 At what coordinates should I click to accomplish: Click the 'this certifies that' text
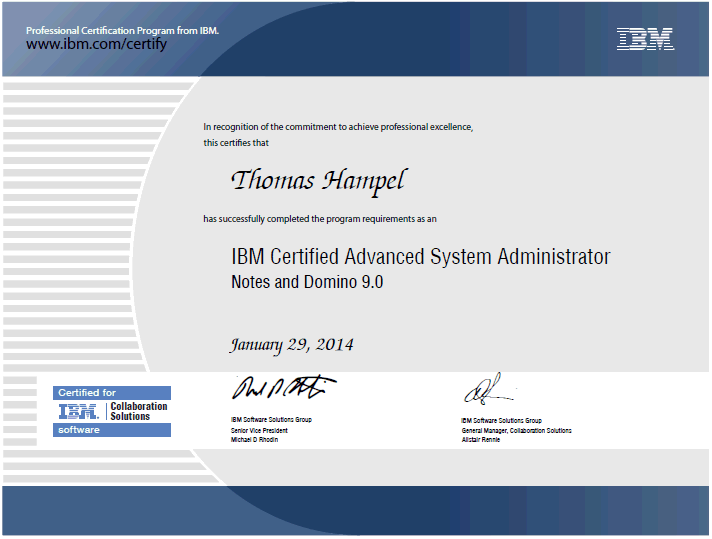[x=236, y=143]
